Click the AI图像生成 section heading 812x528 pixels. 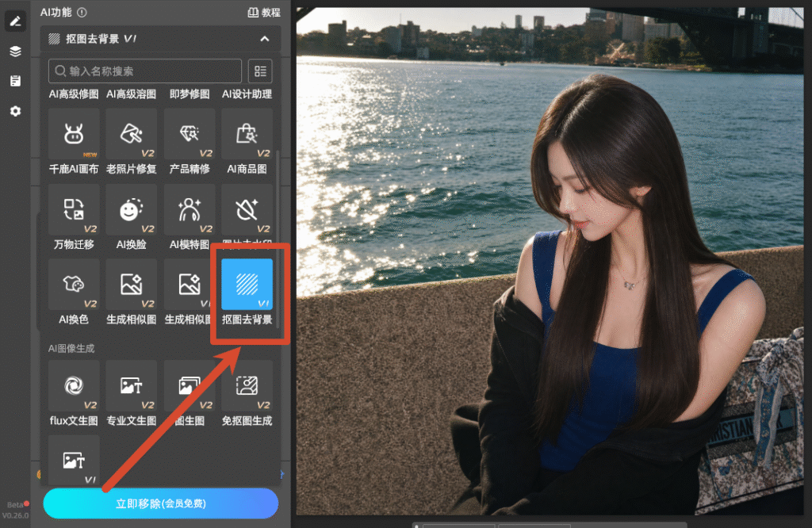[x=71, y=348]
